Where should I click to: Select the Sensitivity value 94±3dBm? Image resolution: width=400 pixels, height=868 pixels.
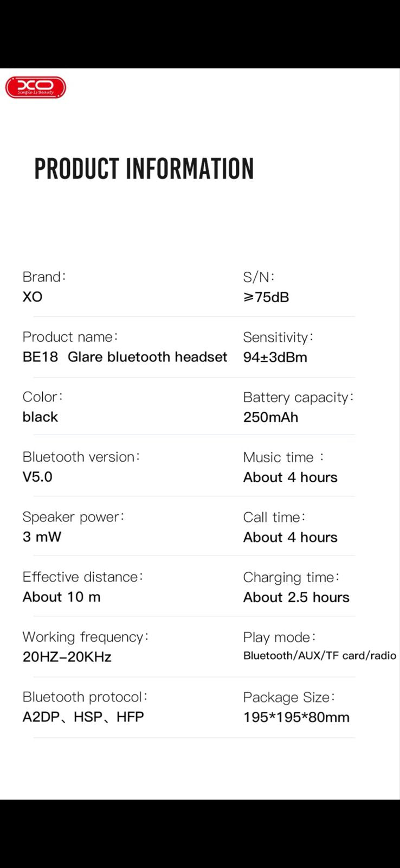click(x=275, y=358)
